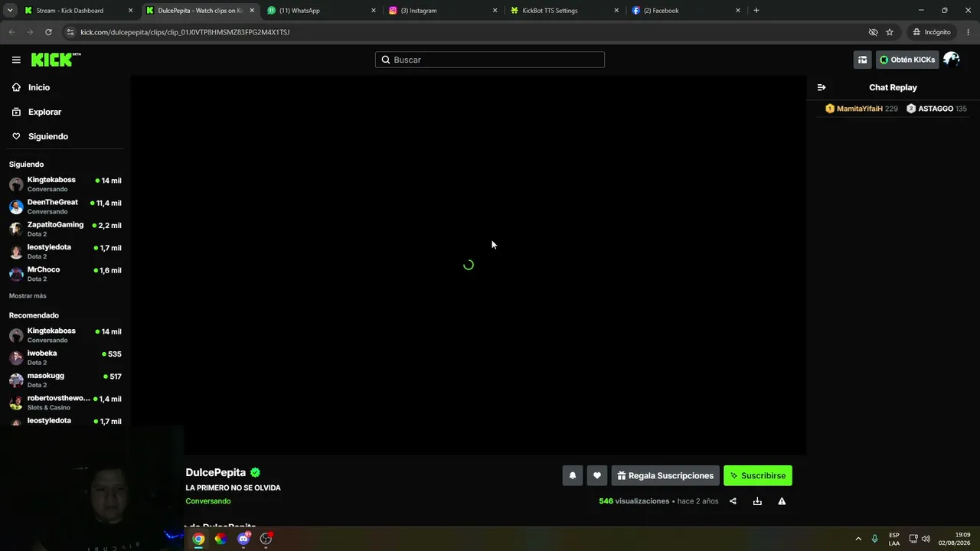
Task: Go back to the previous page
Action: coord(11,32)
